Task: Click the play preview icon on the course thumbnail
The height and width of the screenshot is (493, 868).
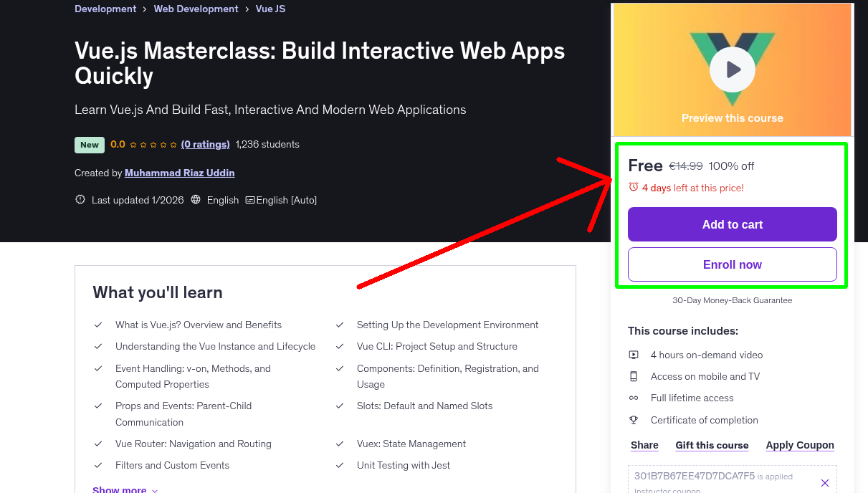Action: 732,69
